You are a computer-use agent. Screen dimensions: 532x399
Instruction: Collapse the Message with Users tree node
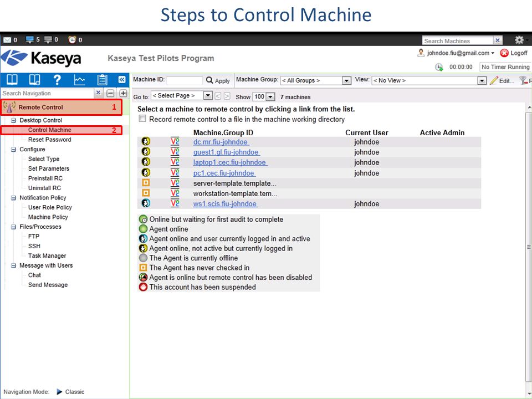tap(13, 265)
